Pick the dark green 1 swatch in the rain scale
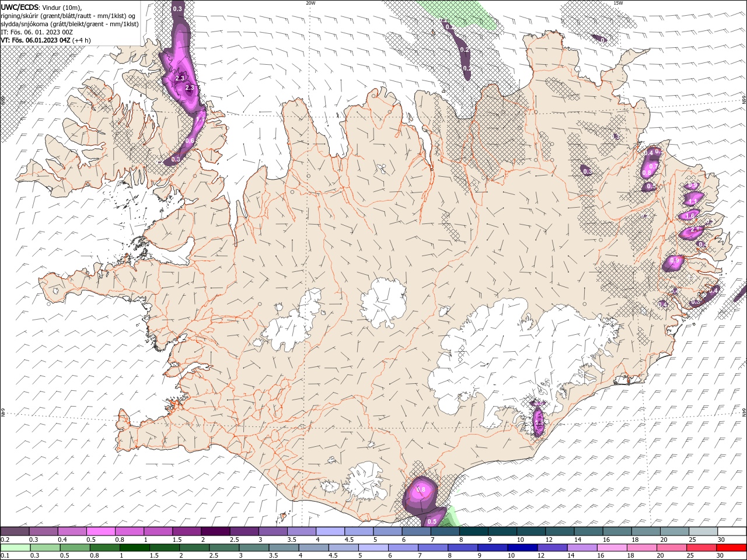This screenshot has width=747, height=560. coord(134,548)
